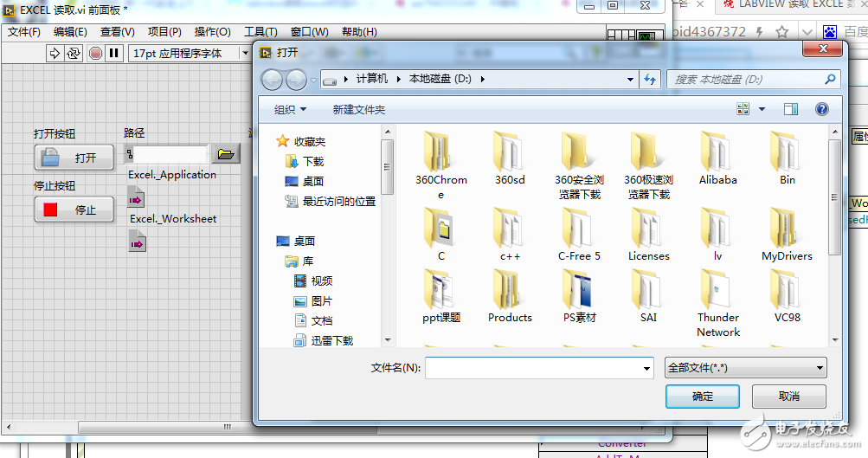Click the 文件名(N) filename input
This screenshot has width=868, height=458.
539,368
